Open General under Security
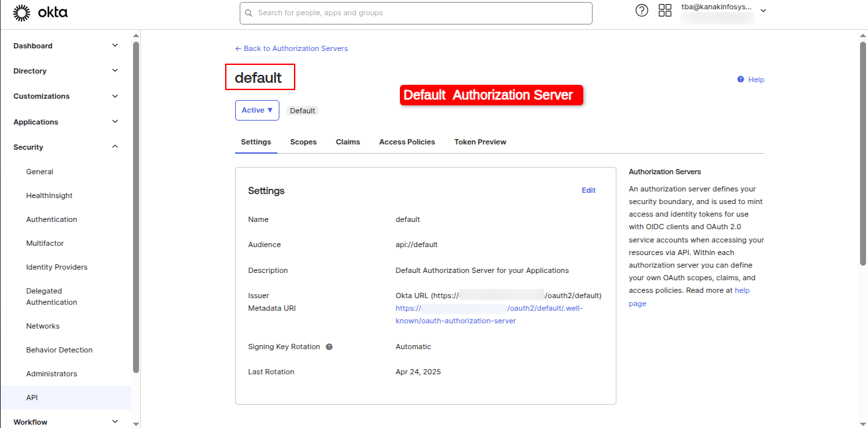This screenshot has height=428, width=868. click(40, 172)
